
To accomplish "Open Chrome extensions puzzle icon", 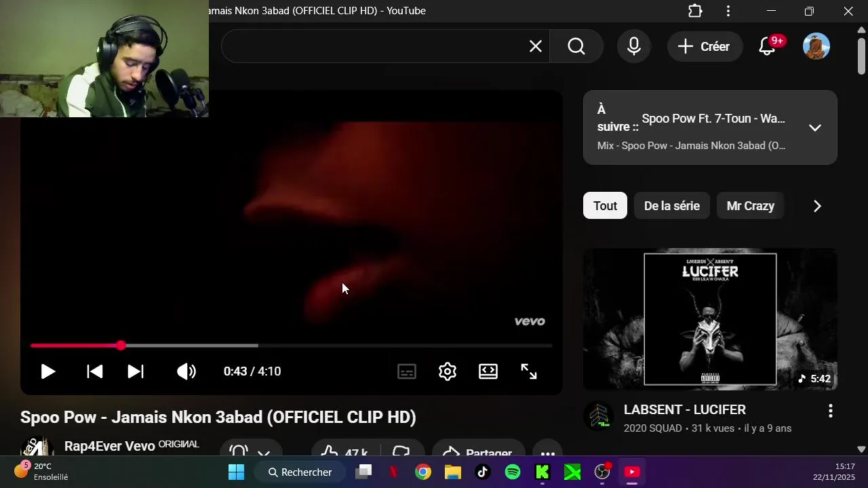I will (695, 11).
